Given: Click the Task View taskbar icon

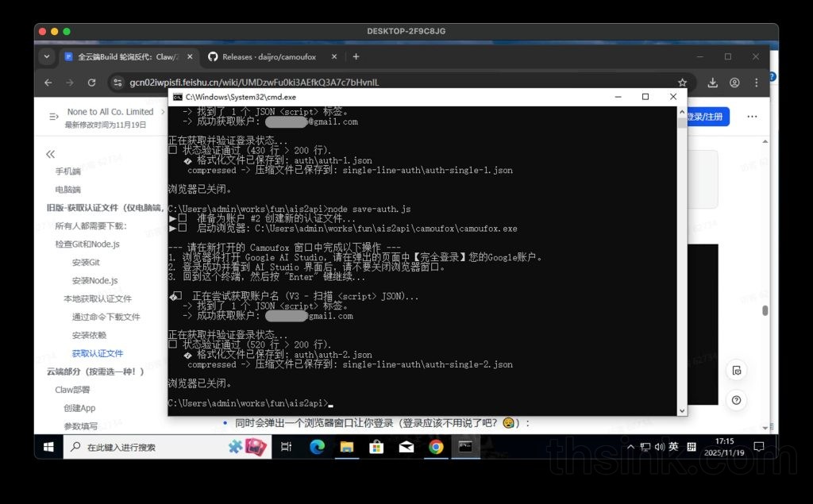Looking at the screenshot, I should (x=286, y=447).
